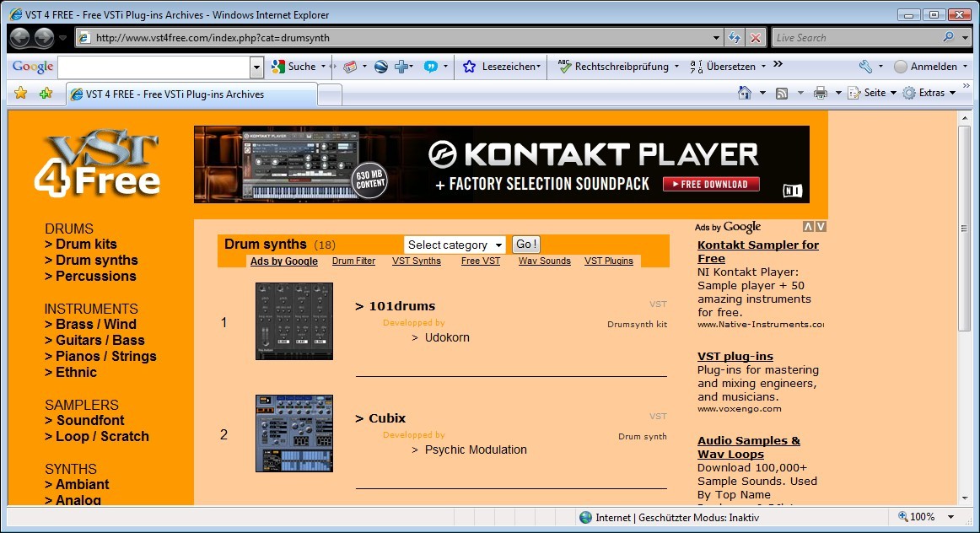Image resolution: width=980 pixels, height=533 pixels.
Task: Open the Kontakt Sampler for Free ad link
Action: click(x=758, y=252)
